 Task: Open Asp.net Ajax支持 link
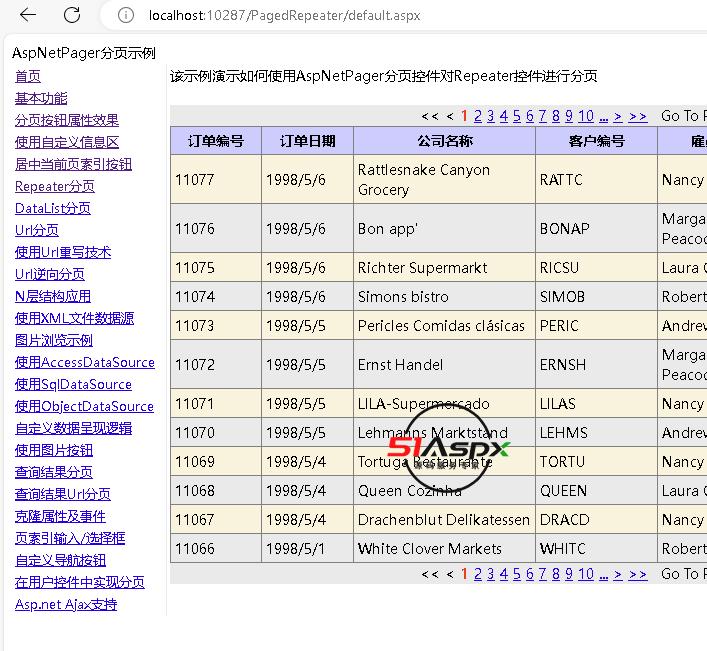click(66, 605)
